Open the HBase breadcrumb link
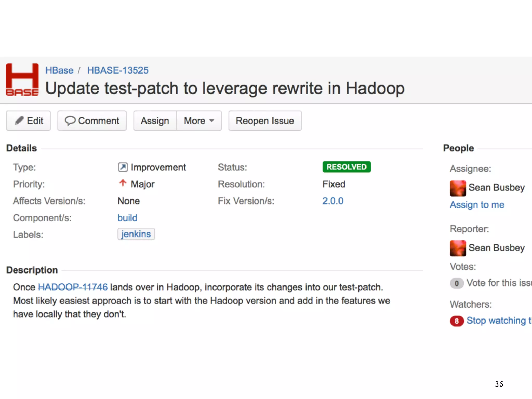 [59, 70]
